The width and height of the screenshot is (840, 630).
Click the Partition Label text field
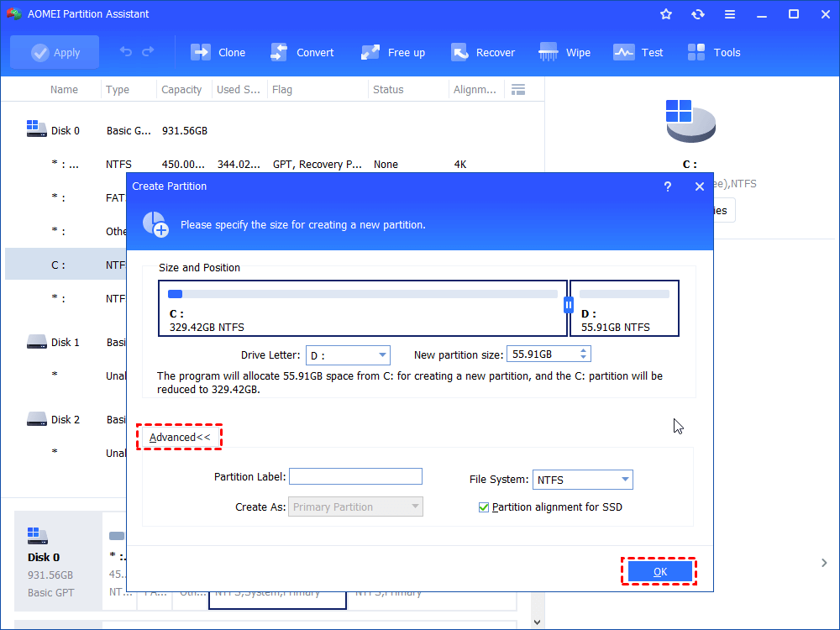[355, 477]
